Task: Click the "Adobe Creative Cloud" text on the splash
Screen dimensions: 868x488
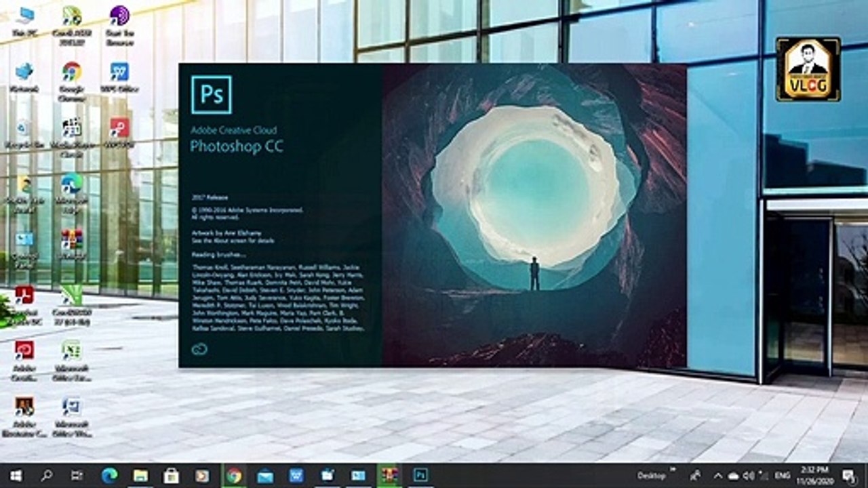Action: [233, 130]
